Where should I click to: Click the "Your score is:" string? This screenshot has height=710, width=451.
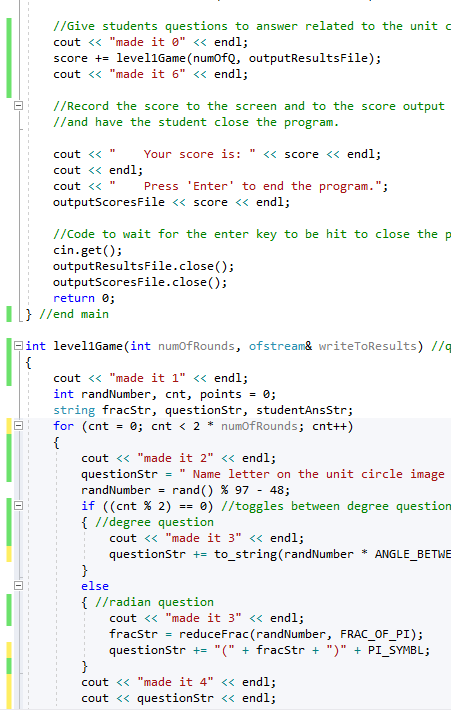[x=182, y=154]
